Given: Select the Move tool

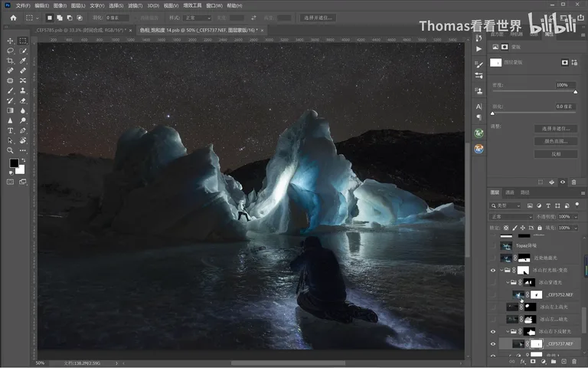Looking at the screenshot, I should click(10, 41).
